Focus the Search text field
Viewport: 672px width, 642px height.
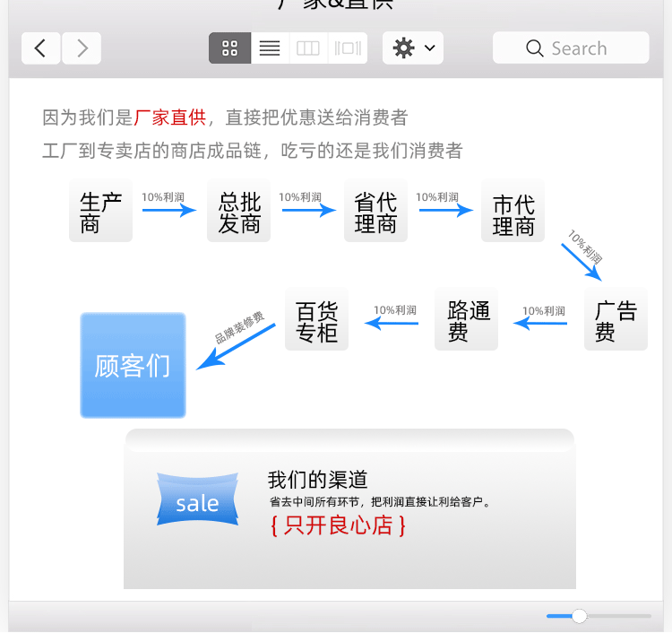571,48
